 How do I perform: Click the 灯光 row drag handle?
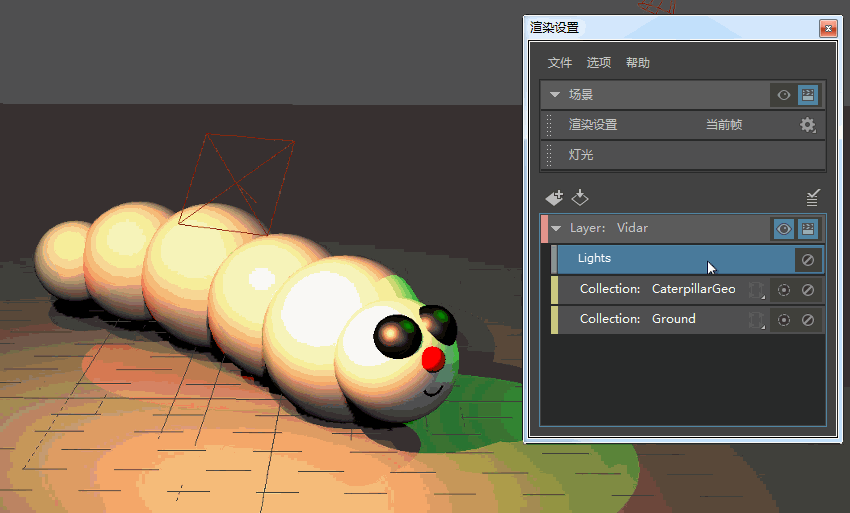tap(549, 155)
